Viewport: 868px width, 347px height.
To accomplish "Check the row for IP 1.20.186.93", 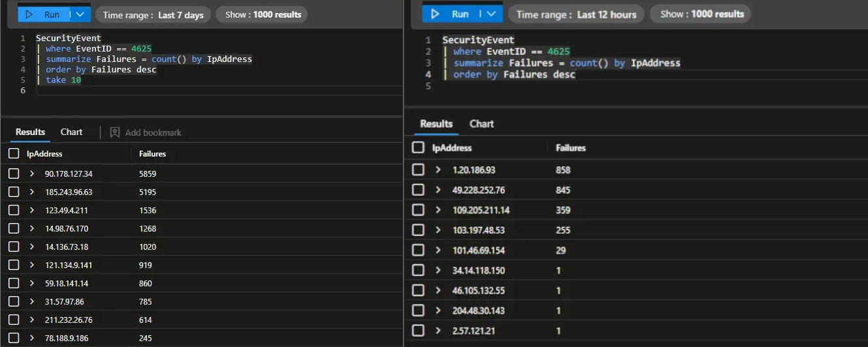I will click(419, 170).
